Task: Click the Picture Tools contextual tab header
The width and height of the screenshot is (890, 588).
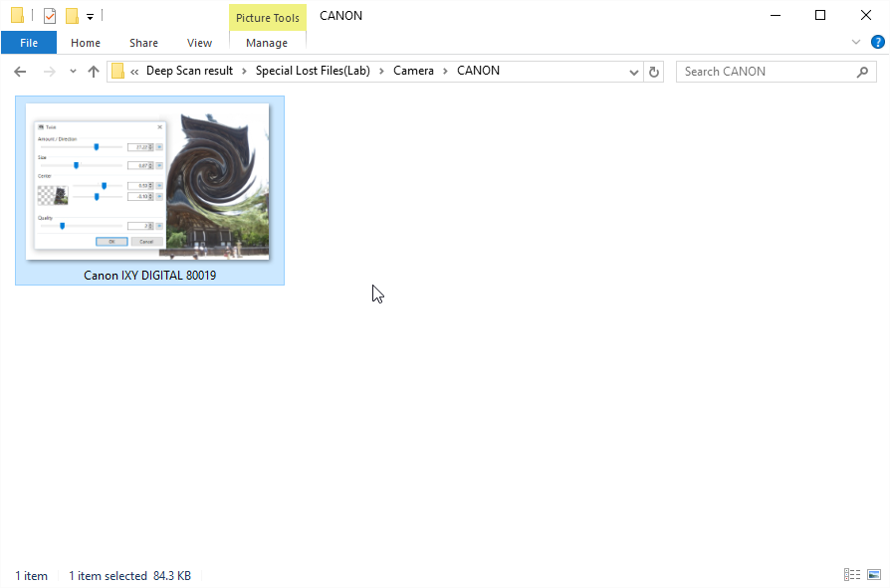Action: click(268, 18)
